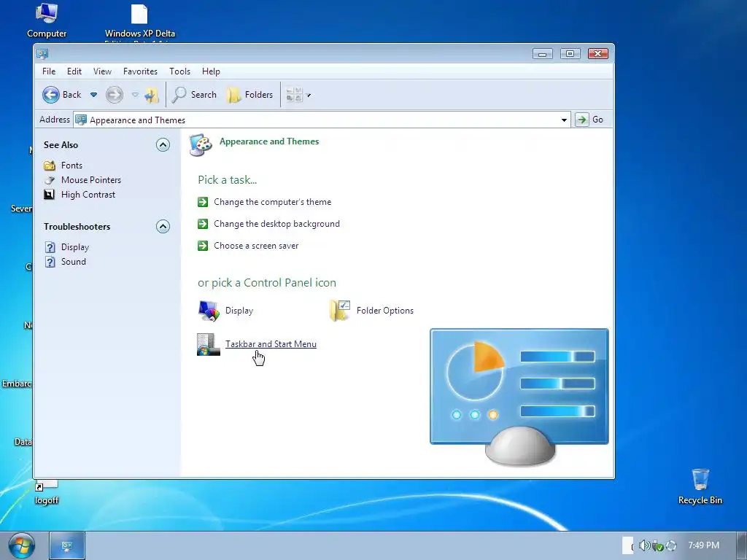Open Search magnifier in toolbar
The height and width of the screenshot is (560, 747).
179,95
